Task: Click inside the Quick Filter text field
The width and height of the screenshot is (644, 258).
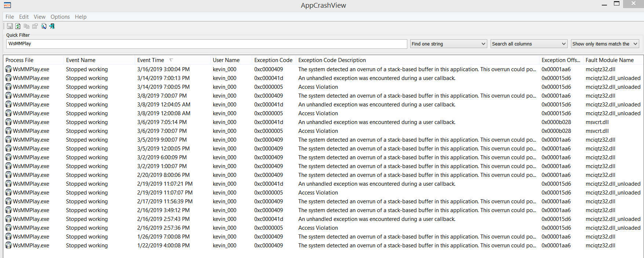Action: click(x=206, y=44)
